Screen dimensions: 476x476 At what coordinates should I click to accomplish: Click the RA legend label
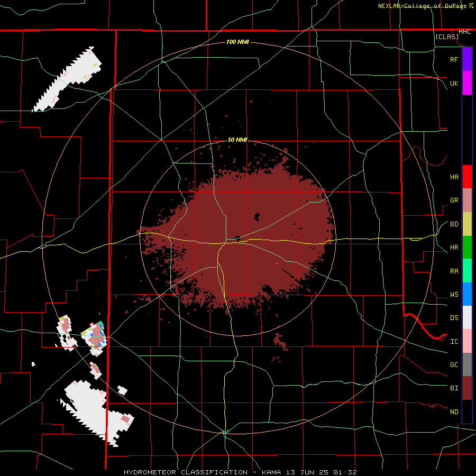click(454, 271)
